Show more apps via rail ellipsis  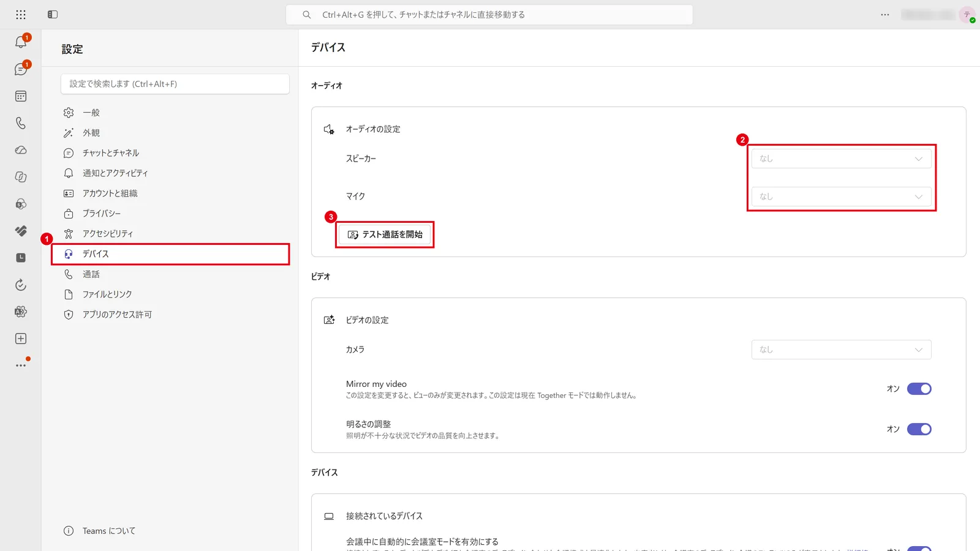(21, 365)
